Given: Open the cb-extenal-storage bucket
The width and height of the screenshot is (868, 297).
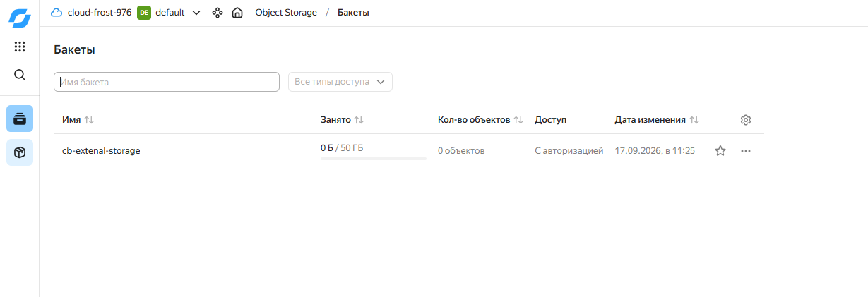Looking at the screenshot, I should point(101,150).
